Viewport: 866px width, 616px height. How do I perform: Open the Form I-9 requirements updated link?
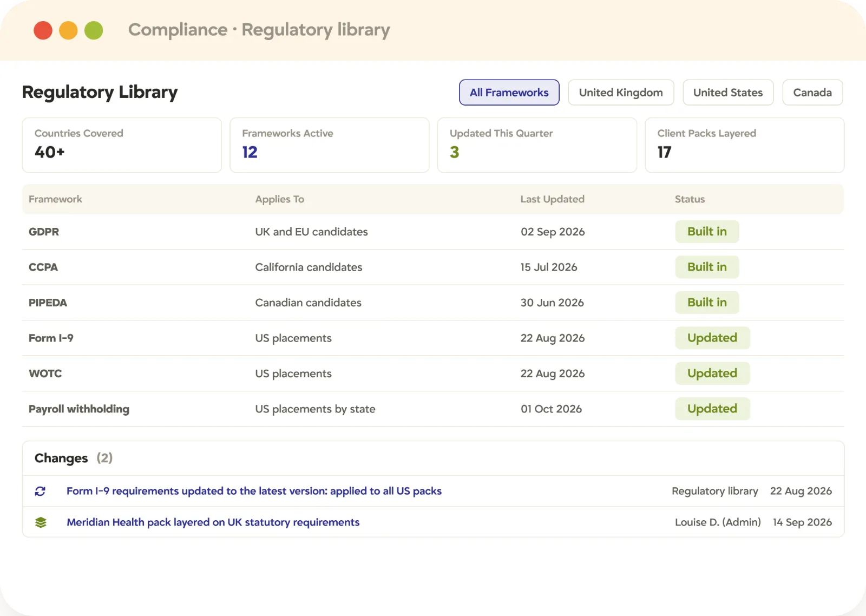click(x=254, y=491)
